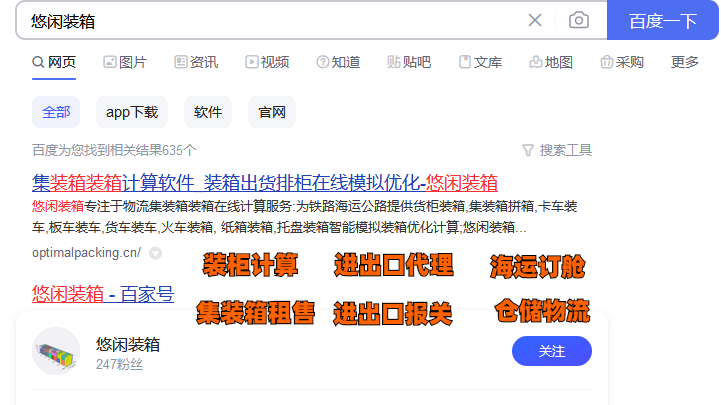Viewport: 721px width, 405px height.
Task: Click the 视频 play icon
Action: (x=252, y=62)
